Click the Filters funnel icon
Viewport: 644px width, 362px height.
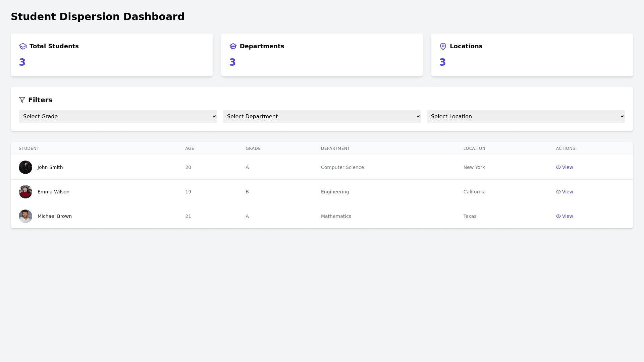click(x=22, y=100)
